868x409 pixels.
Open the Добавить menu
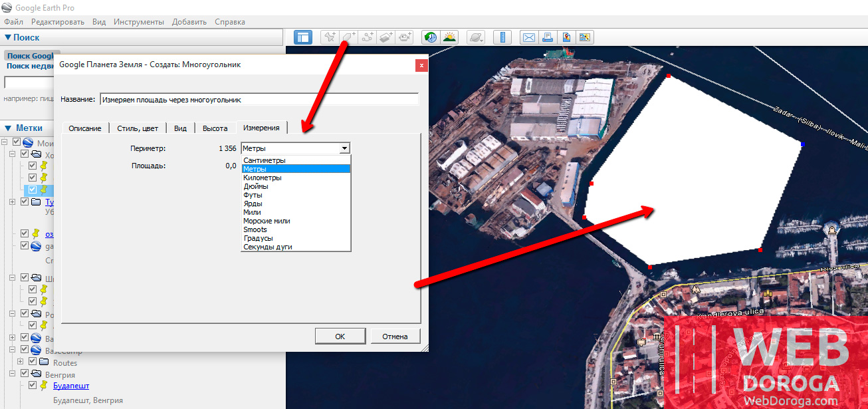[x=189, y=22]
